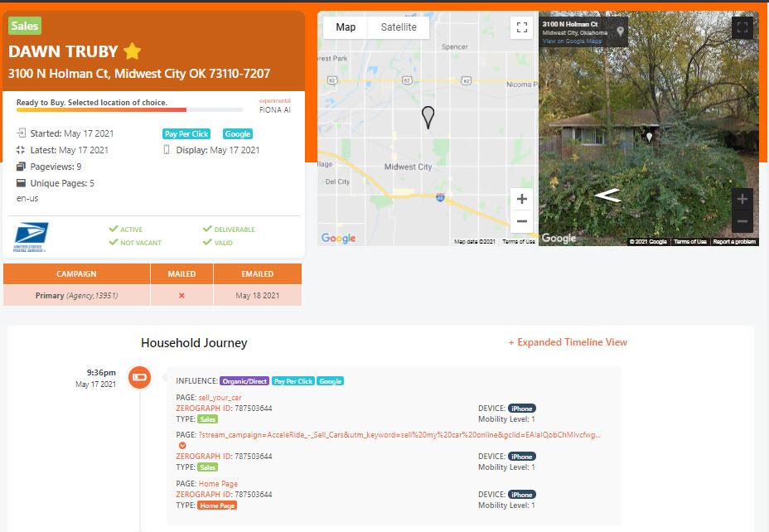This screenshot has width=769, height=532.
Task: Click the street view house photo
Action: point(648,128)
